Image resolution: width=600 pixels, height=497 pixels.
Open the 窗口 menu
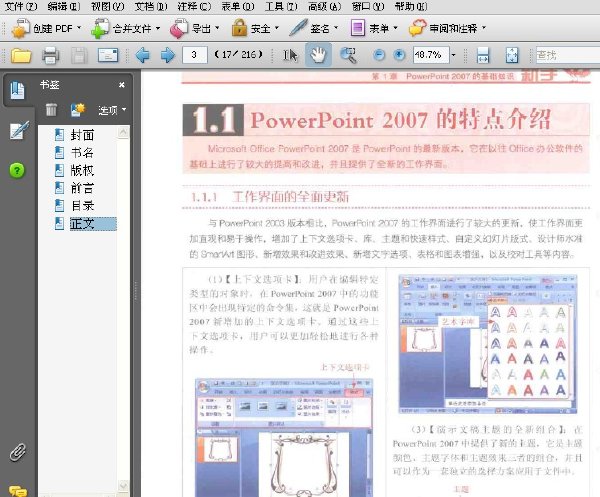pos(368,6)
